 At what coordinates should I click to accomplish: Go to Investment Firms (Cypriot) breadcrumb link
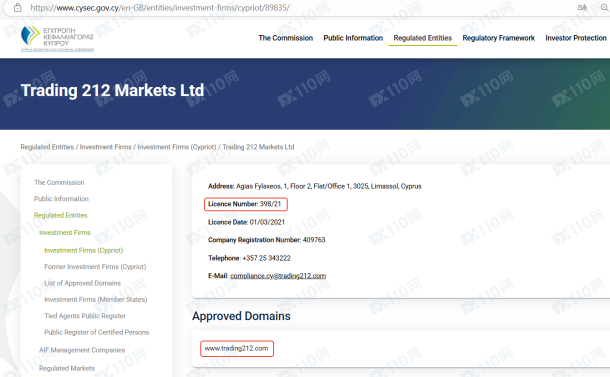pyautogui.click(x=177, y=147)
